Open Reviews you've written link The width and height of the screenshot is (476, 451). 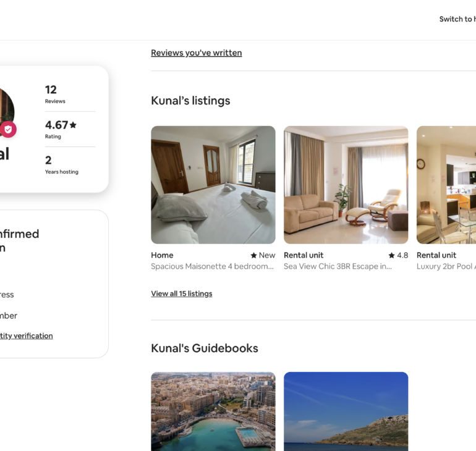click(197, 53)
